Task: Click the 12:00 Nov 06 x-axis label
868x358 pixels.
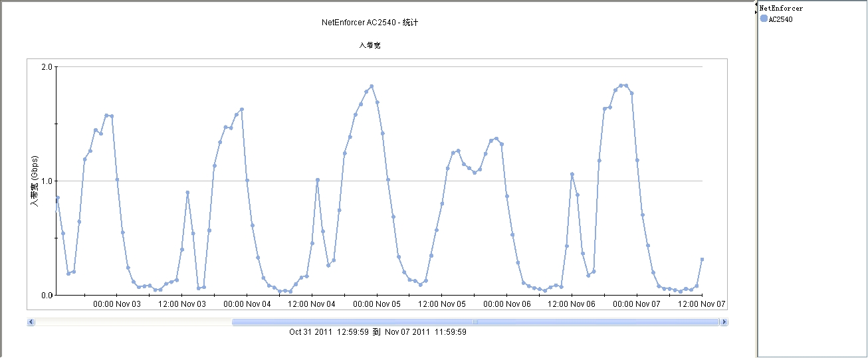Action: click(572, 304)
